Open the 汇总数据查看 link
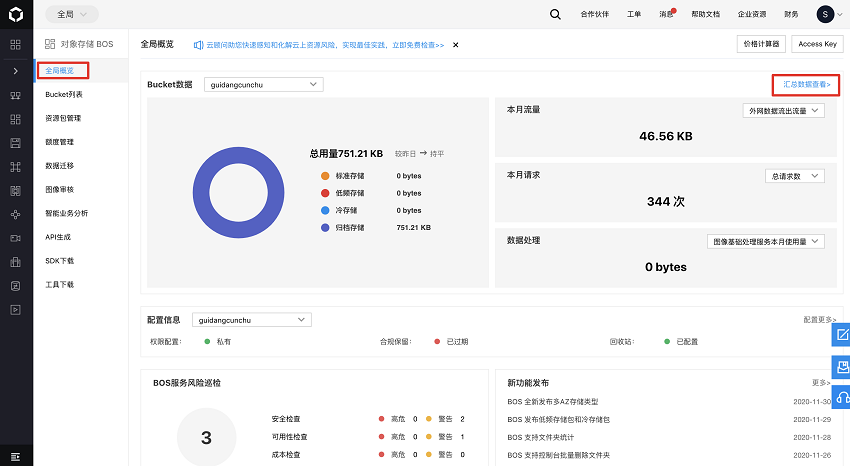The width and height of the screenshot is (850, 466). pyautogui.click(x=806, y=85)
